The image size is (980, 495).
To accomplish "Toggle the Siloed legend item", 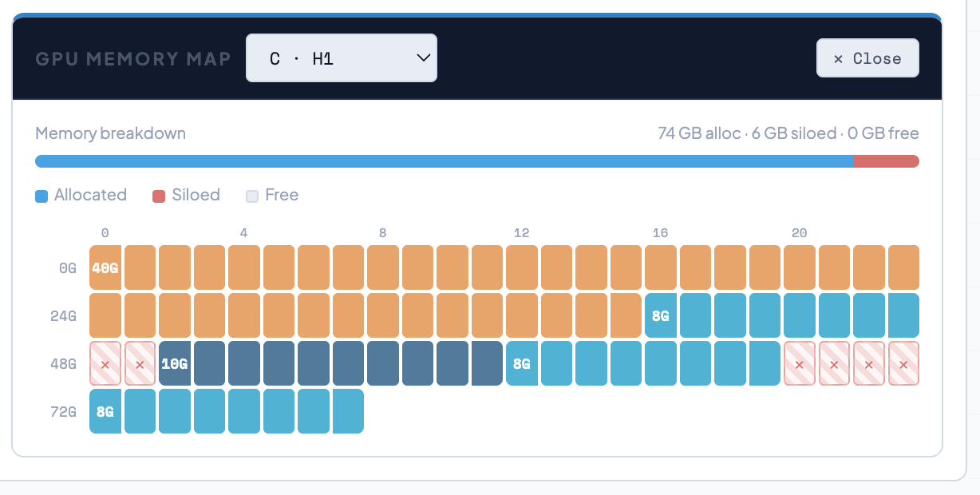I will pos(186,196).
